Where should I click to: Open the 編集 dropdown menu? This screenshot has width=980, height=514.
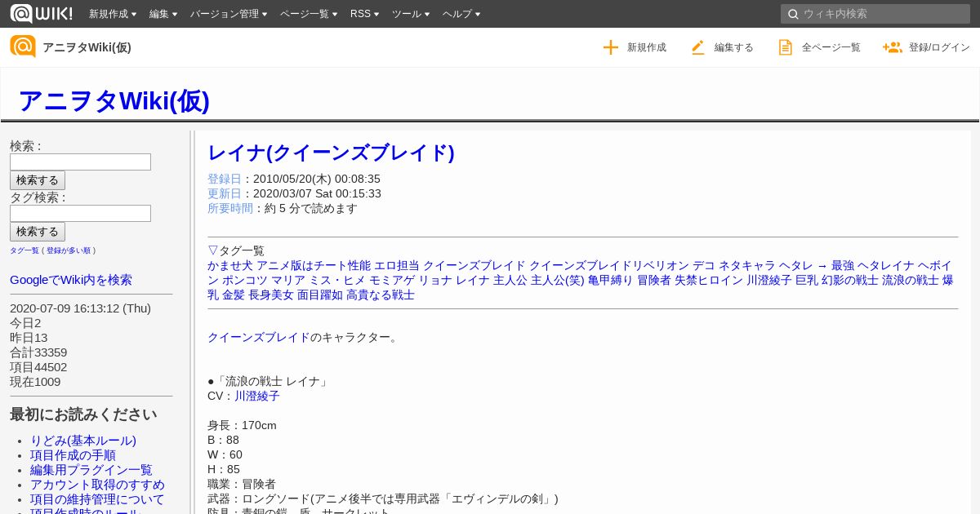tap(163, 14)
